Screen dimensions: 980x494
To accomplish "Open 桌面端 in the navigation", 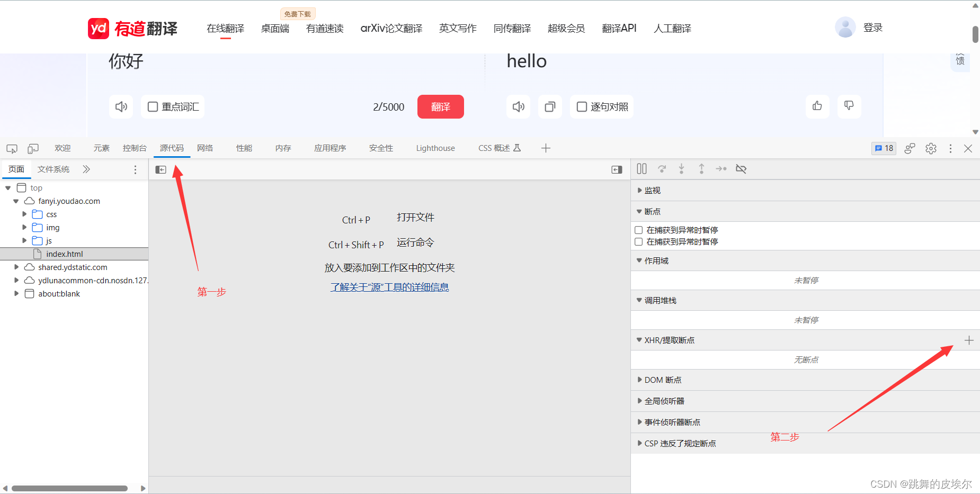I will click(275, 29).
